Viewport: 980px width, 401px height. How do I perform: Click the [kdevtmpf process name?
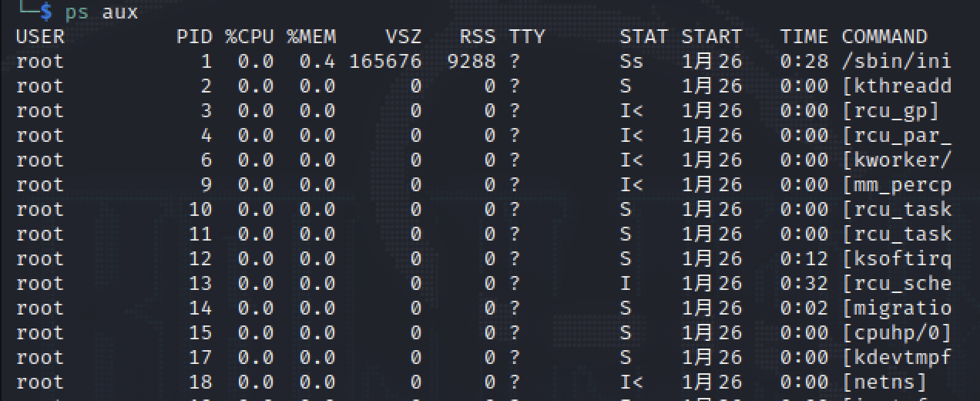(x=897, y=358)
